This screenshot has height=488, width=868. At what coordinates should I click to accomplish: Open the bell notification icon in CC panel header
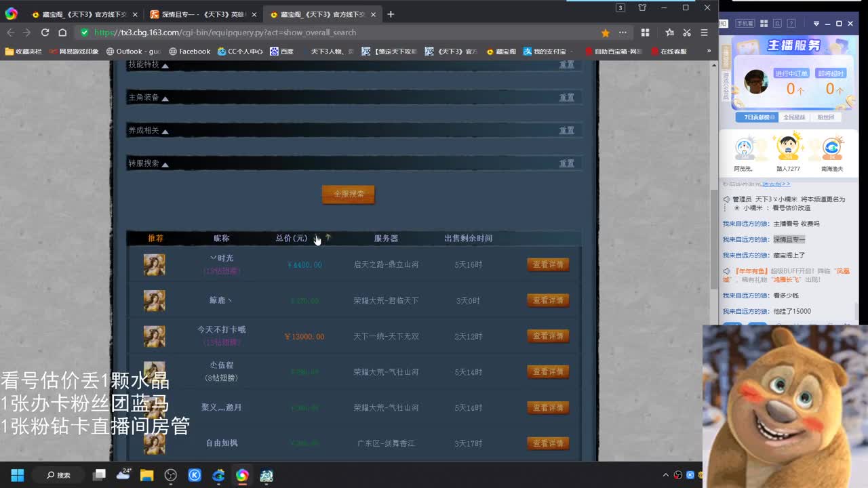[x=777, y=23]
